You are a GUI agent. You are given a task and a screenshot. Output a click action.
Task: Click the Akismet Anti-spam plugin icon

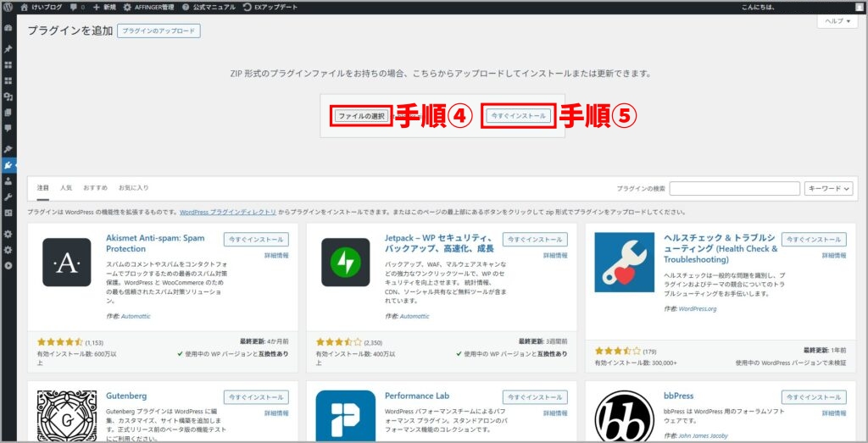[x=66, y=263]
